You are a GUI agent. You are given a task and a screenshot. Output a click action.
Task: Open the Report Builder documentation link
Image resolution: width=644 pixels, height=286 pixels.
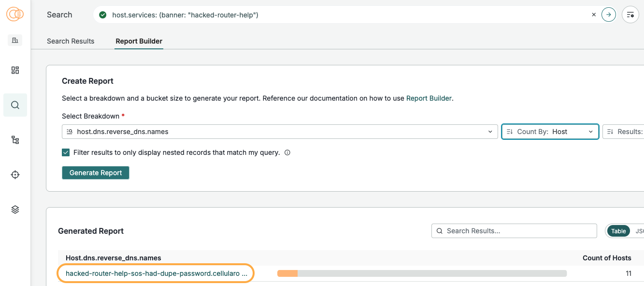[429, 98]
